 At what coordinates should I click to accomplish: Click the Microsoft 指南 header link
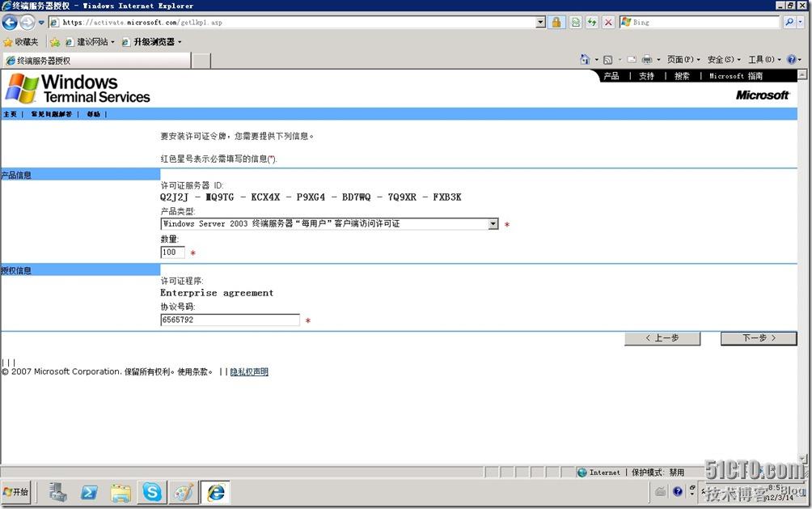[x=736, y=76]
